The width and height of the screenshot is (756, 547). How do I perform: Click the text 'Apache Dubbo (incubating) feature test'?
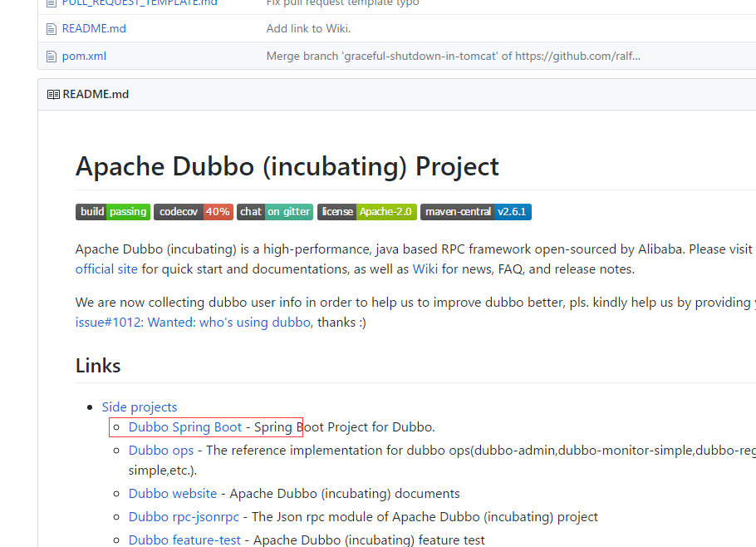click(x=369, y=540)
